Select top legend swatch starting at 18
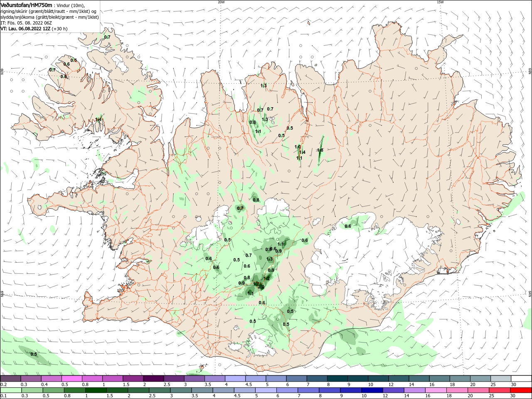 [x=459, y=378]
